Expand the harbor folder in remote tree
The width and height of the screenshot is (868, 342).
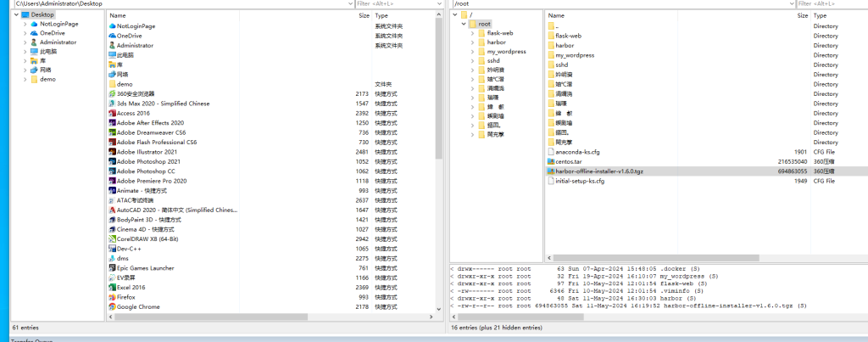(x=473, y=42)
